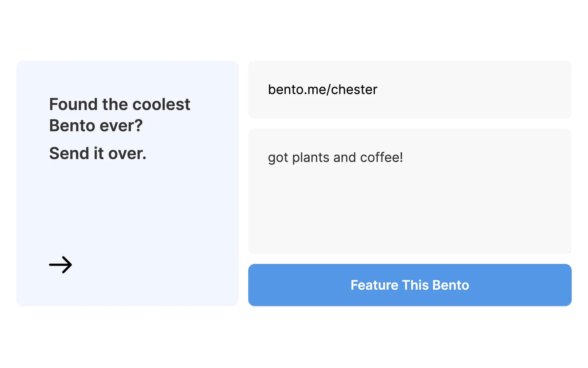588x368 pixels.
Task: Click the word "plants" in the message
Action: click(x=311, y=158)
